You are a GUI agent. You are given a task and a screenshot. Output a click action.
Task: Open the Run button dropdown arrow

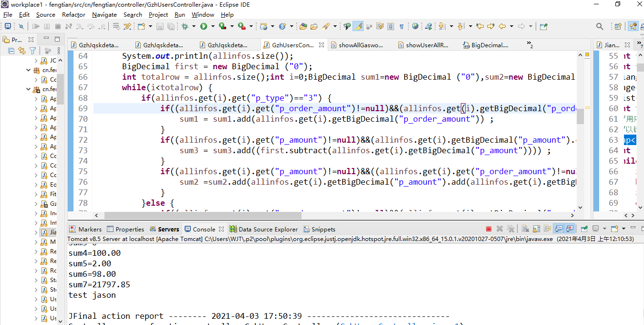212,26
